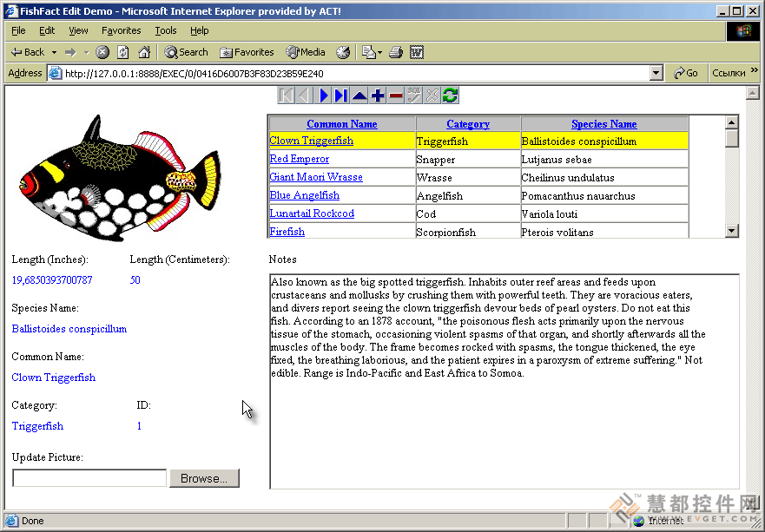Click the Edit with Word icon
The image size is (765, 532).
click(417, 52)
